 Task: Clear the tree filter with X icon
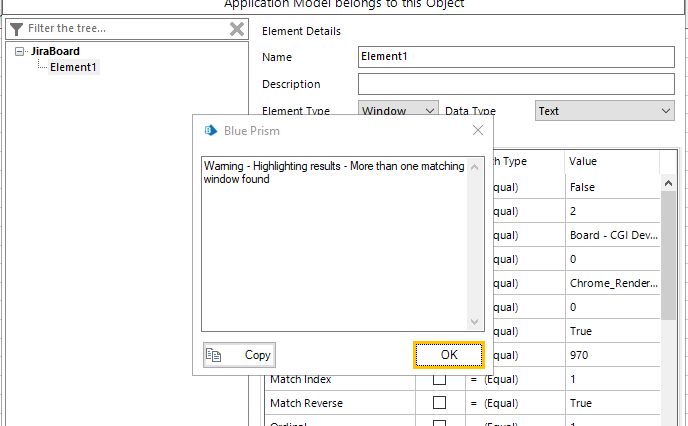click(236, 29)
